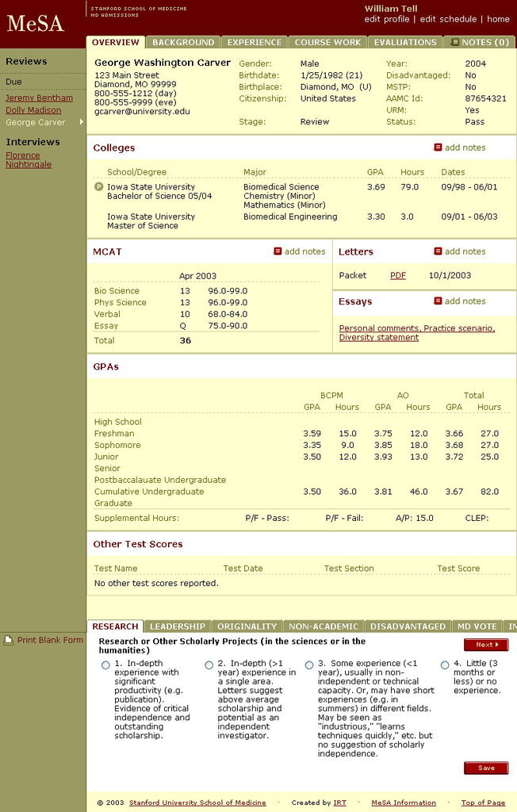The image size is (517, 812).
Task: Click the primary college 'P' badge icon
Action: [x=98, y=187]
